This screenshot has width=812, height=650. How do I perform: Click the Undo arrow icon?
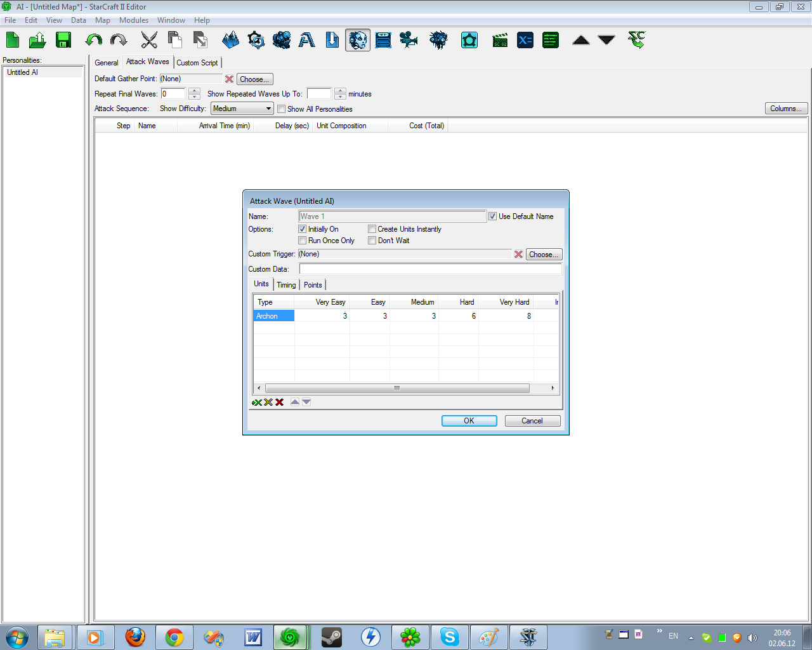tap(94, 40)
